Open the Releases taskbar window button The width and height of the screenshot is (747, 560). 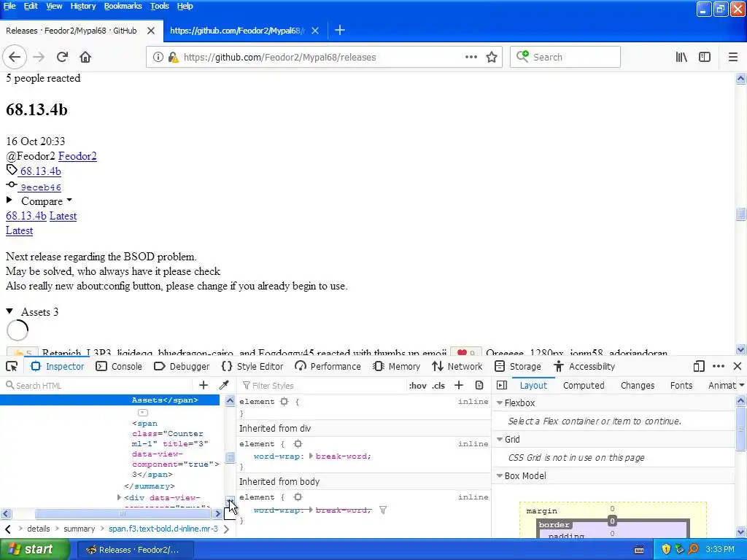[x=134, y=550]
